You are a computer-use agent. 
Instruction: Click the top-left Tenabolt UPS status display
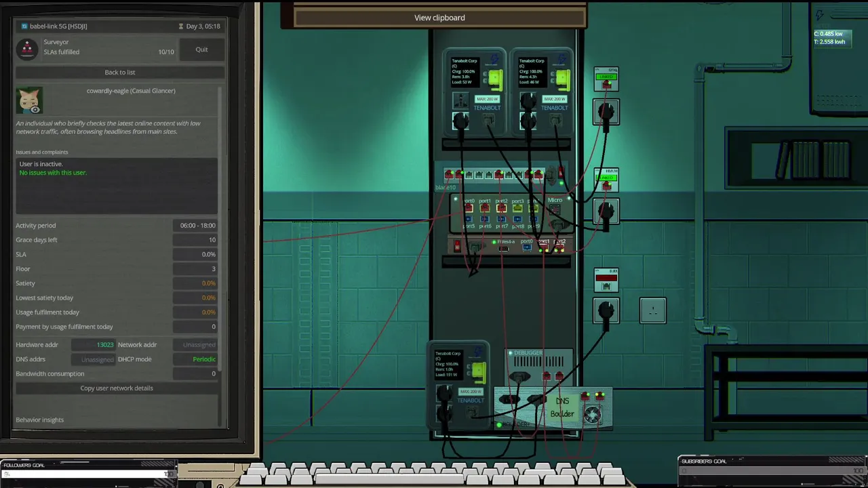[x=465, y=73]
